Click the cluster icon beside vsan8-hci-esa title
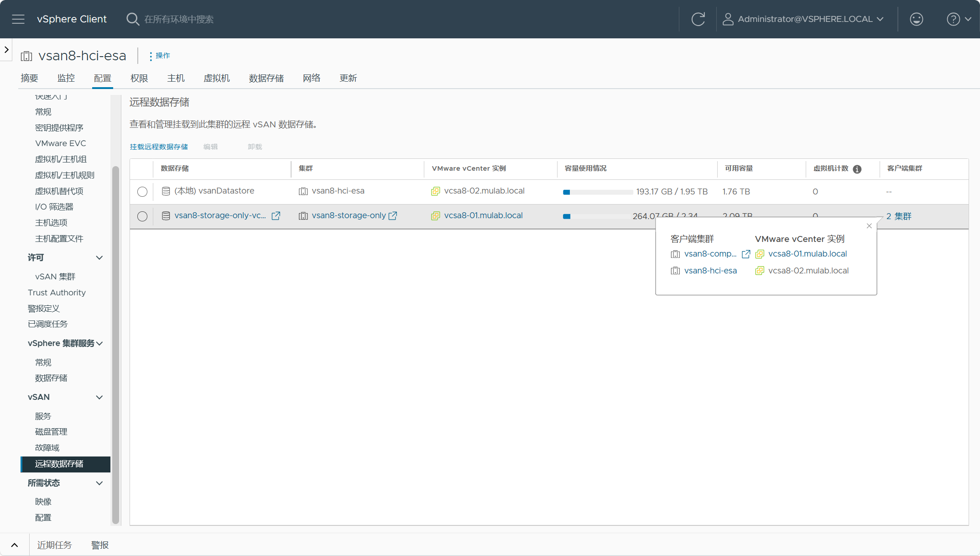 click(x=26, y=56)
